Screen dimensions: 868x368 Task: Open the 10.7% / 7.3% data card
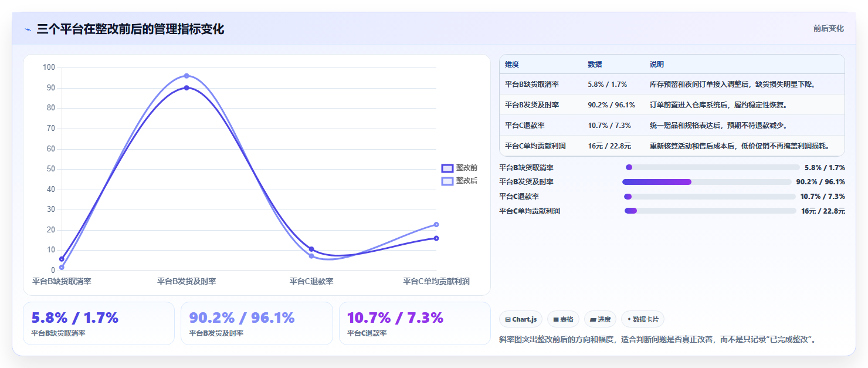tap(415, 323)
